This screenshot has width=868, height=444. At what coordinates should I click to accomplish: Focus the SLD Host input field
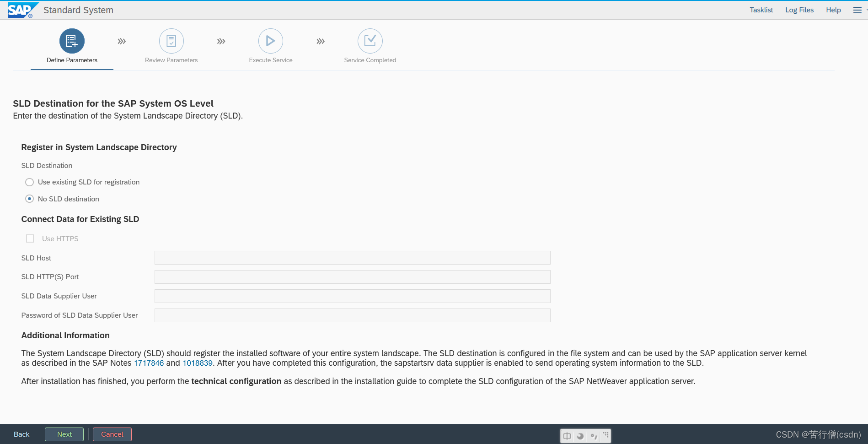[x=352, y=258]
